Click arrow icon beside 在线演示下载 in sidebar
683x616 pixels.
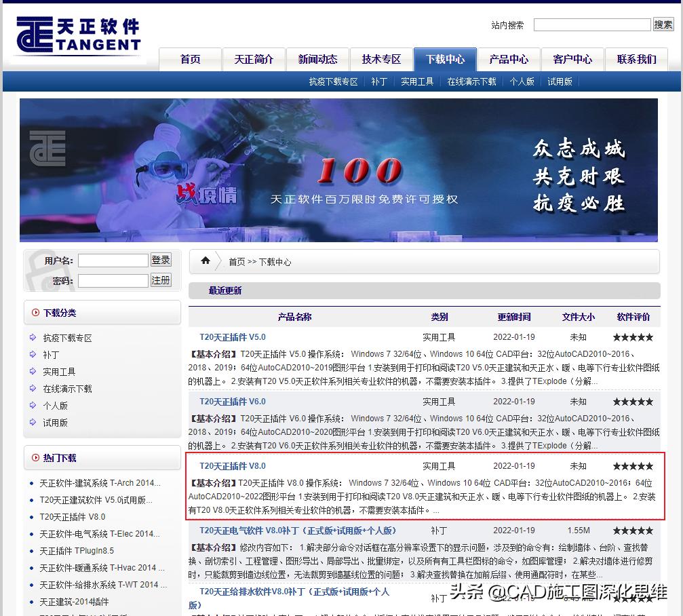coord(33,388)
